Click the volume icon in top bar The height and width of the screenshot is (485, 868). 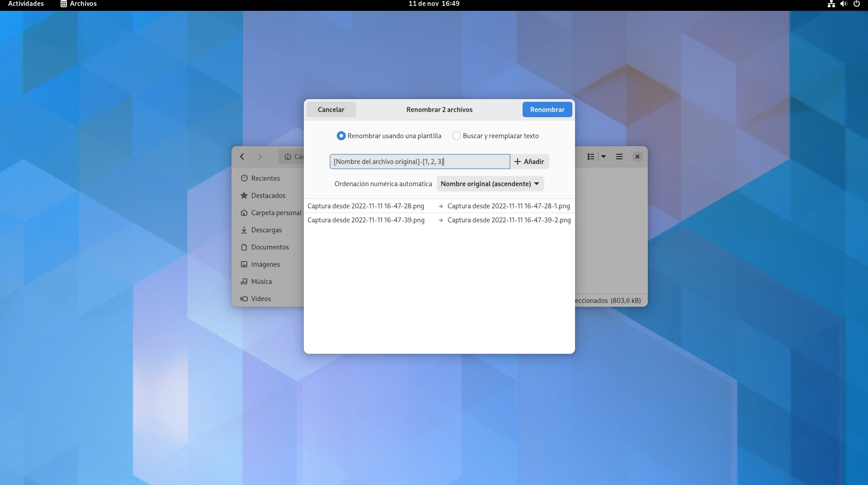844,4
